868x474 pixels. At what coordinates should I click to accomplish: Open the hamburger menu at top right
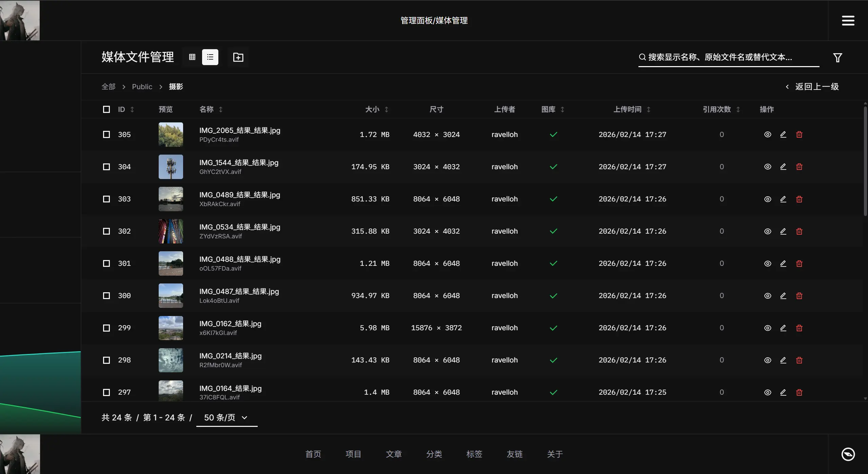pyautogui.click(x=848, y=20)
